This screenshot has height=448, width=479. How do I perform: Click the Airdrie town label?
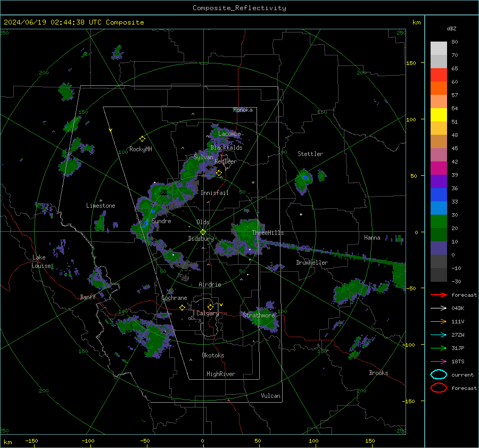210,284
